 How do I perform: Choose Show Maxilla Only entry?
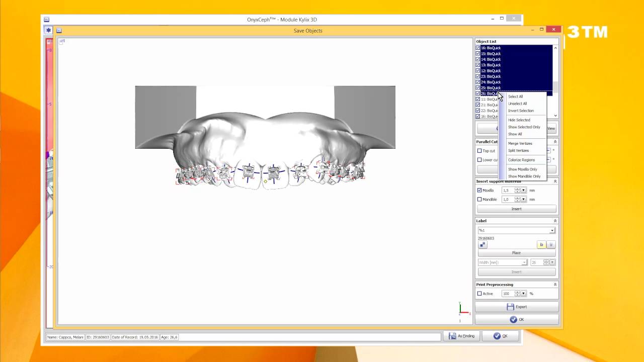coord(522,169)
